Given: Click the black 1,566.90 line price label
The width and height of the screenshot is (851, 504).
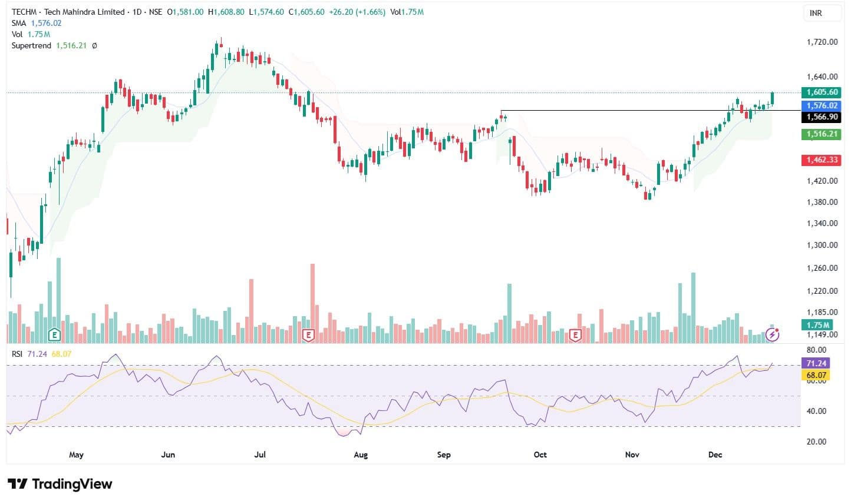Looking at the screenshot, I should [x=822, y=117].
